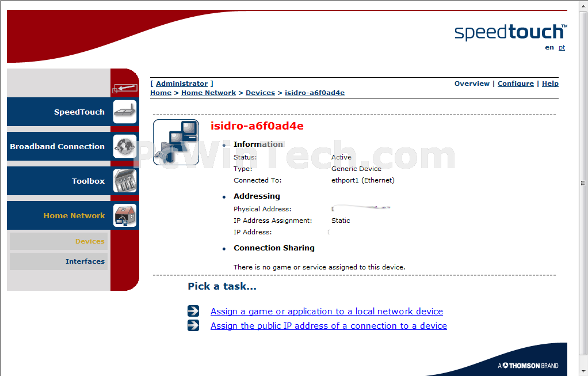Click the isidro-a6f0ad4e device computer icon
Screen dimensions: 588x376
(x=176, y=142)
